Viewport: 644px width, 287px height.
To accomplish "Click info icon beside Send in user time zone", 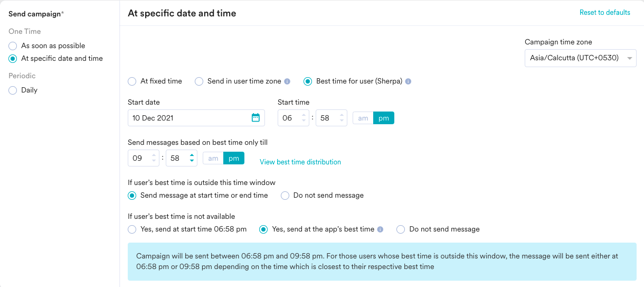I will 287,81.
